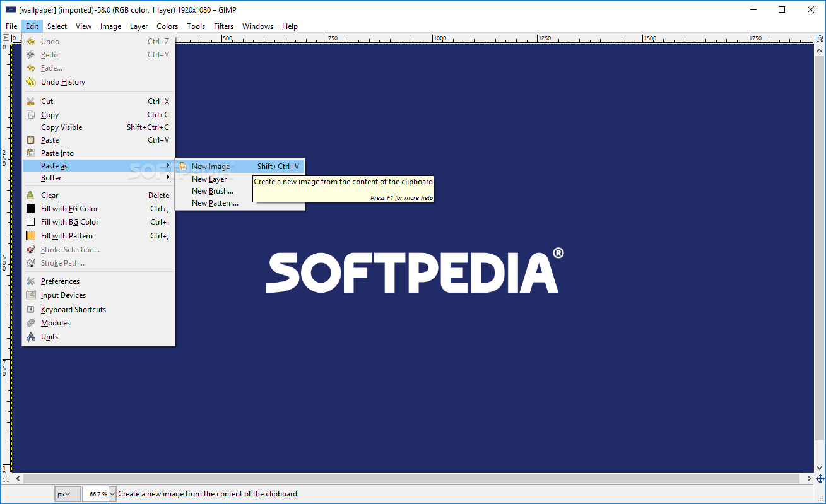
Task: Open the px unit dropdown
Action: pyautogui.click(x=68, y=494)
